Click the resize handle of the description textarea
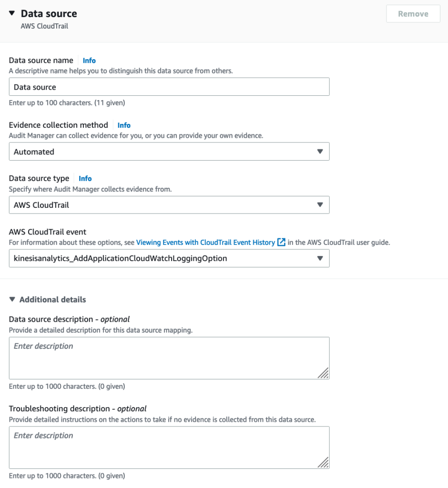The height and width of the screenshot is (488, 448). coord(325,376)
